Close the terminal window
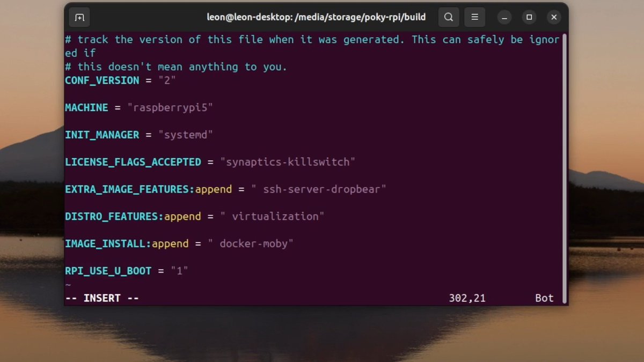644x362 pixels. 554,17
